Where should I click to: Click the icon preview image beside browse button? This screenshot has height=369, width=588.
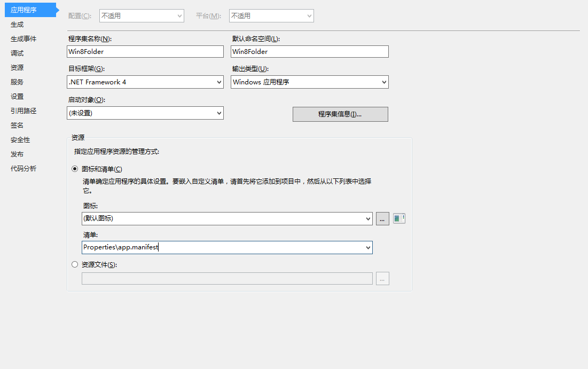click(x=399, y=218)
